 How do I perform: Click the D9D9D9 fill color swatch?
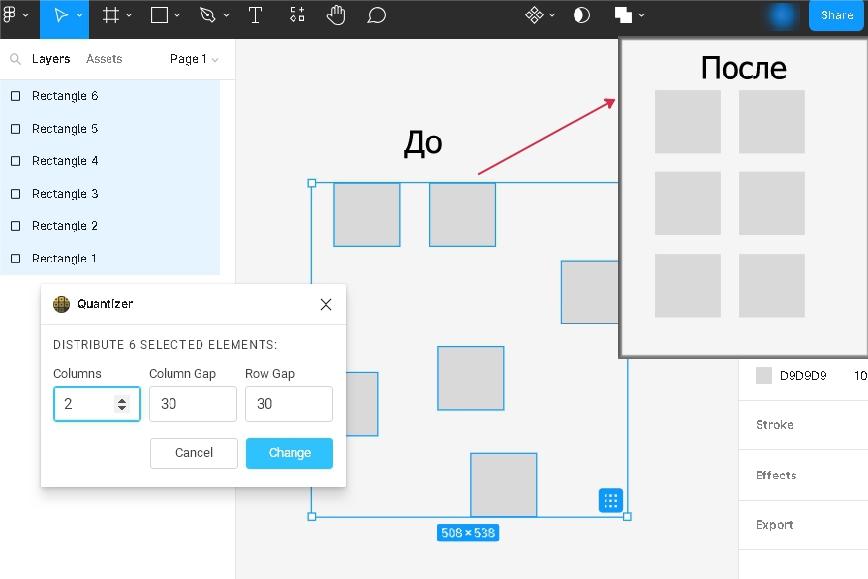(764, 376)
